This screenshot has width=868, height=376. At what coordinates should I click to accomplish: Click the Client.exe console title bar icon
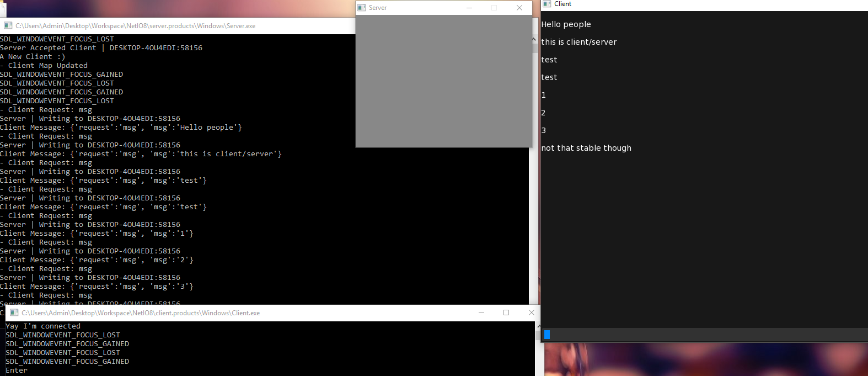pos(14,313)
